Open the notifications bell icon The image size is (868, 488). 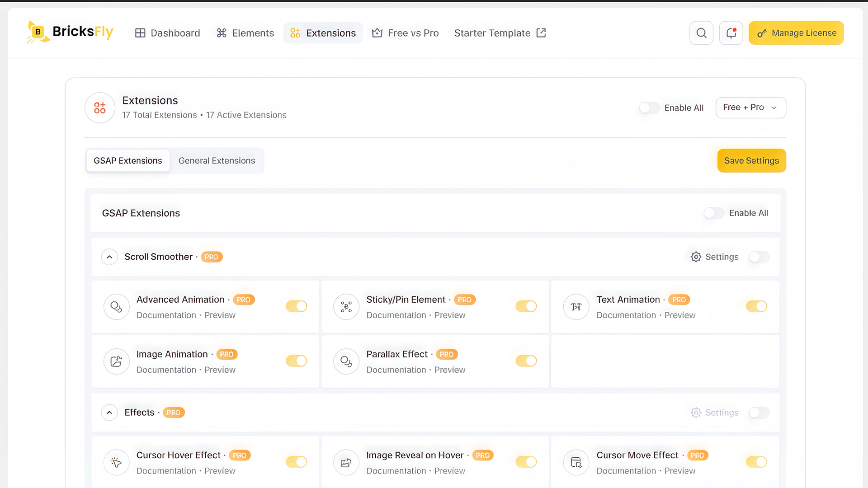tap(731, 33)
